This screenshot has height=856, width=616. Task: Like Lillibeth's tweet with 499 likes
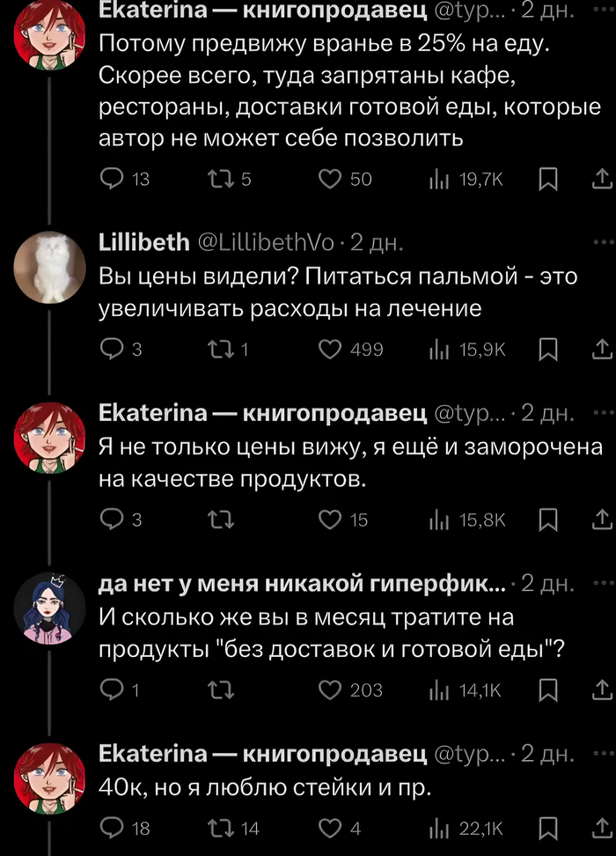351,350
